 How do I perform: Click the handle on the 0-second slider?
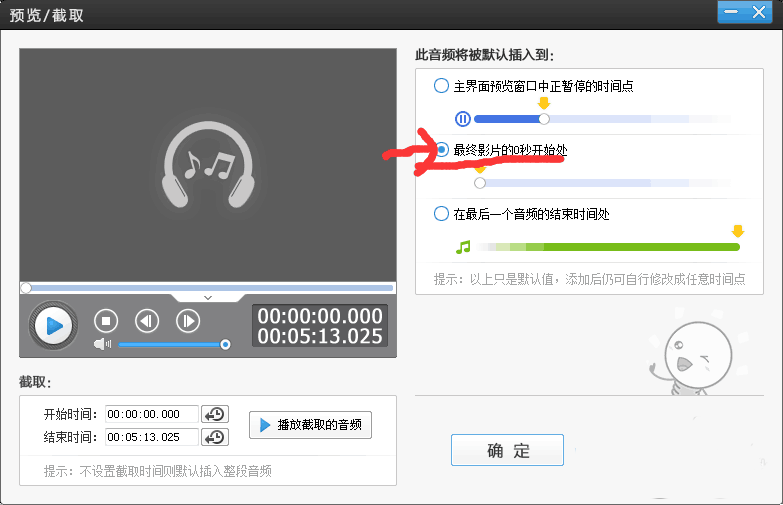pos(480,183)
